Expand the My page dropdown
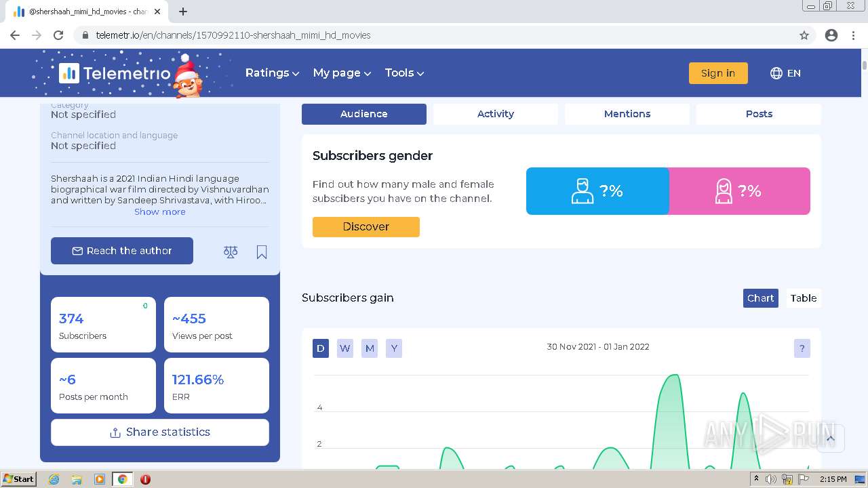The image size is (868, 488). click(342, 73)
